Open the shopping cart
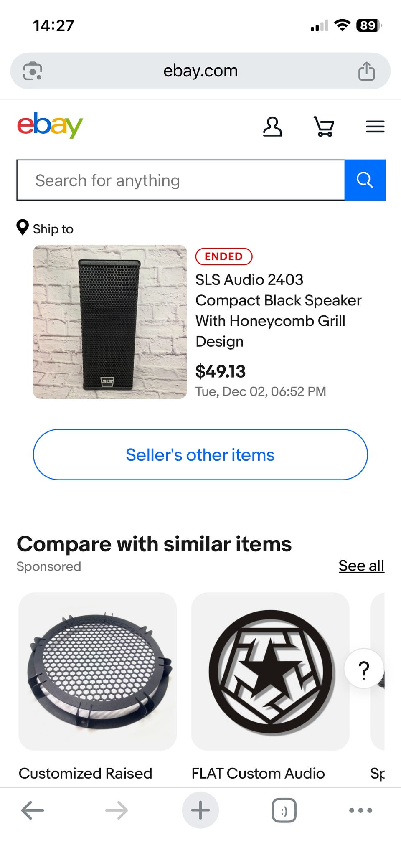This screenshot has width=401, height=868. tap(324, 127)
